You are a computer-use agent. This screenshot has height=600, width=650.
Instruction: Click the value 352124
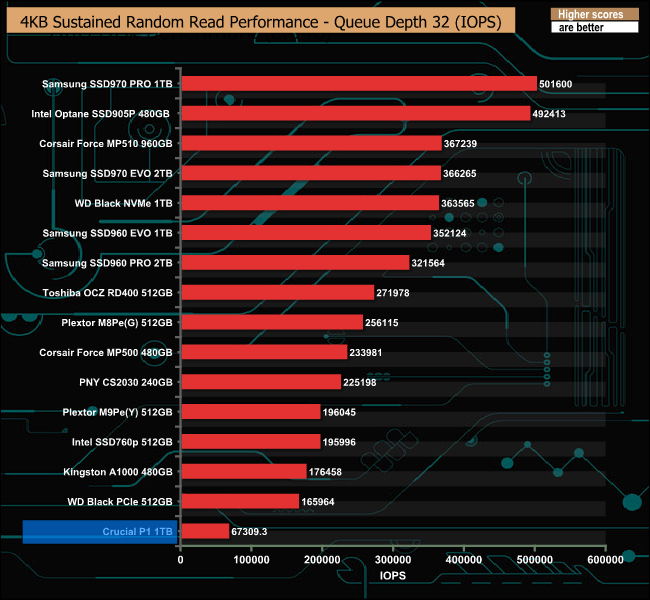[x=449, y=233]
